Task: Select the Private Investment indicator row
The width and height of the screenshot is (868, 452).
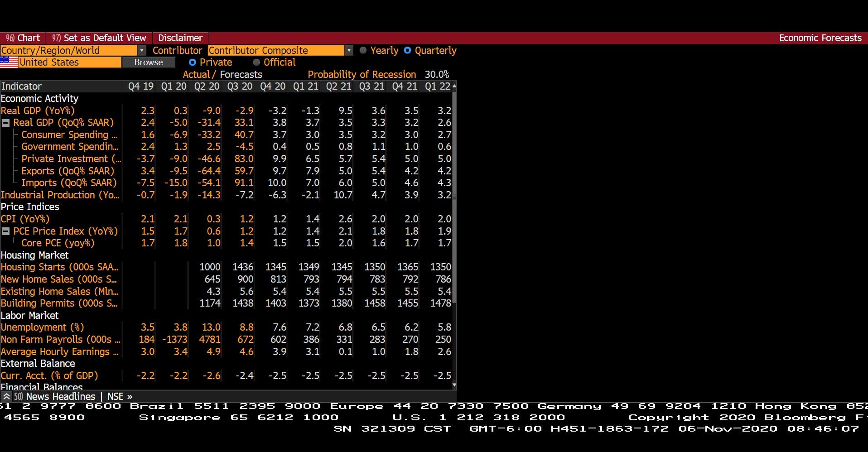Action: (71, 159)
